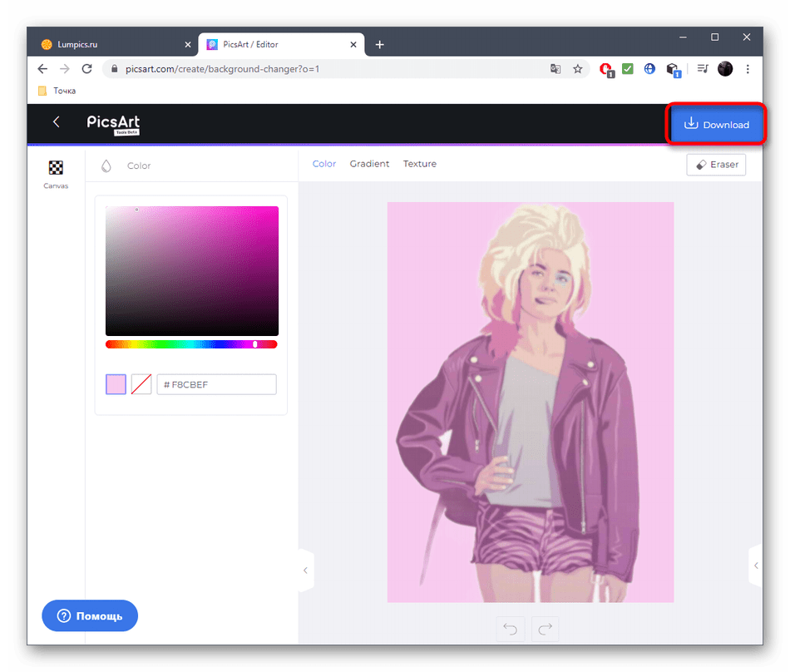
Task: Bookmark page with star icon
Action: pos(578,69)
